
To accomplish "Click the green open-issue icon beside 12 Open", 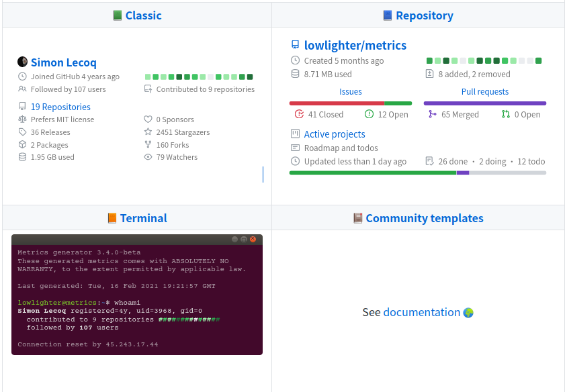I will click(369, 114).
